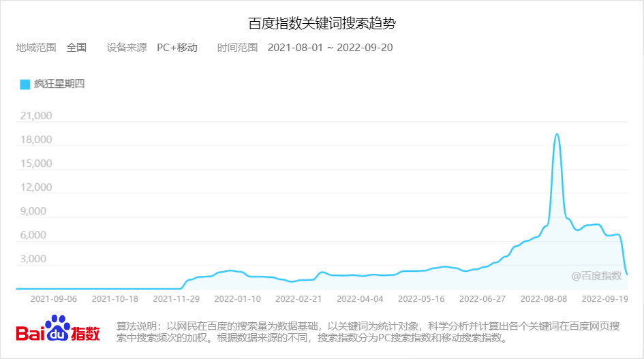
Task: Click the 2021-10-18 x-axis date
Action: [x=115, y=299]
